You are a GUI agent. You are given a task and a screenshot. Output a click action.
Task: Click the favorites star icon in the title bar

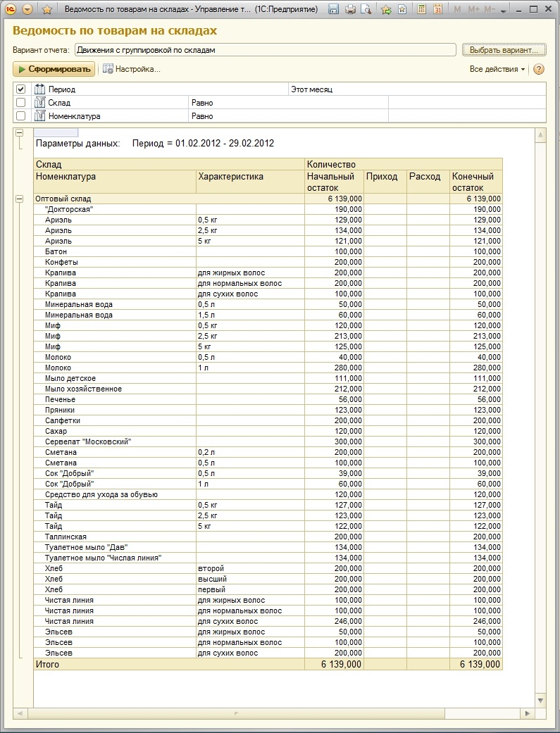coord(46,9)
